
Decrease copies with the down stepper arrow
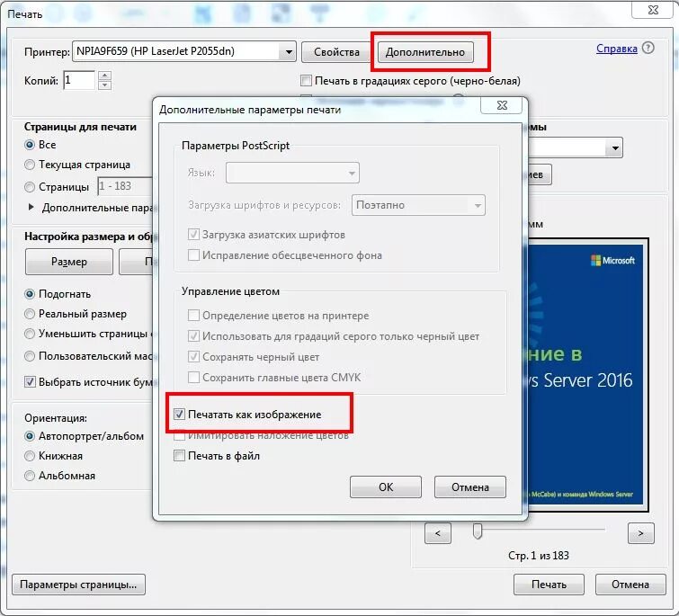click(105, 85)
